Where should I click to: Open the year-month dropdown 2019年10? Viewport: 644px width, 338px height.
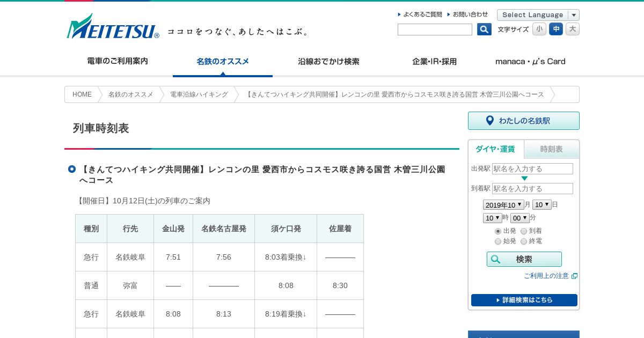click(503, 205)
